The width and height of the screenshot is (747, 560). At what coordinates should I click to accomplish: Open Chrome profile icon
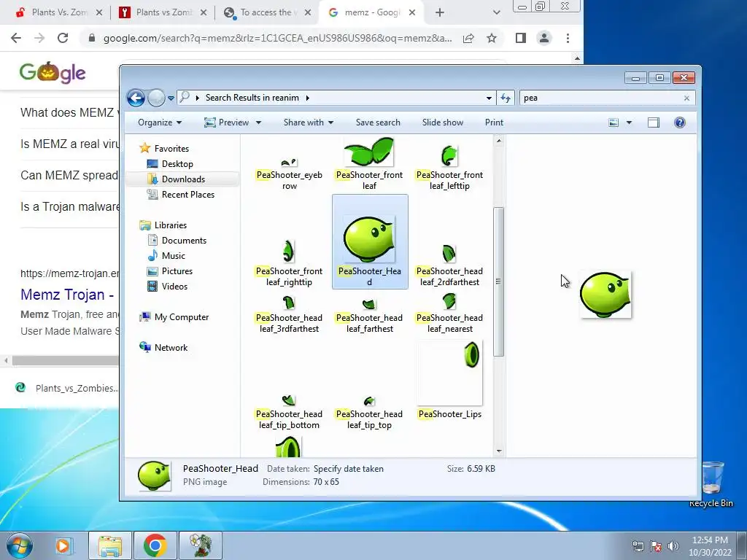(x=544, y=38)
